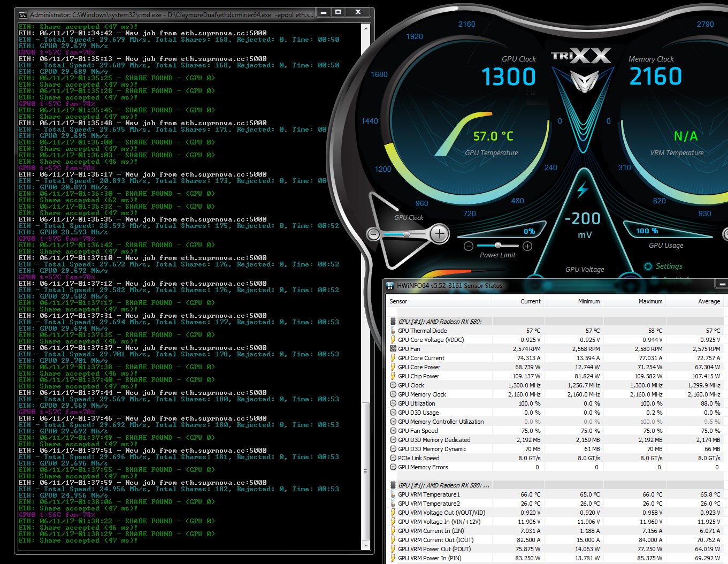Click the fan icon beside GPU Fan

coord(393,349)
